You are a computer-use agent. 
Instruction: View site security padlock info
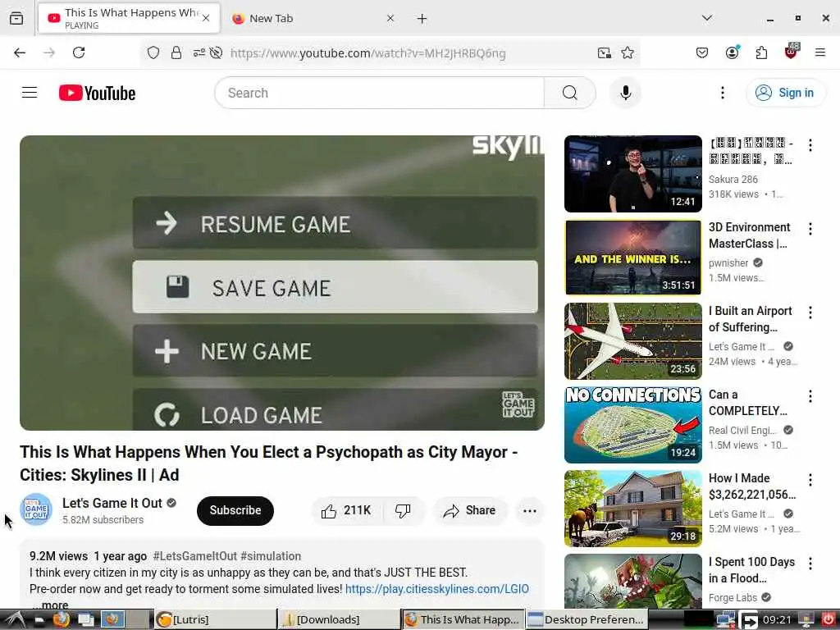pyautogui.click(x=176, y=52)
